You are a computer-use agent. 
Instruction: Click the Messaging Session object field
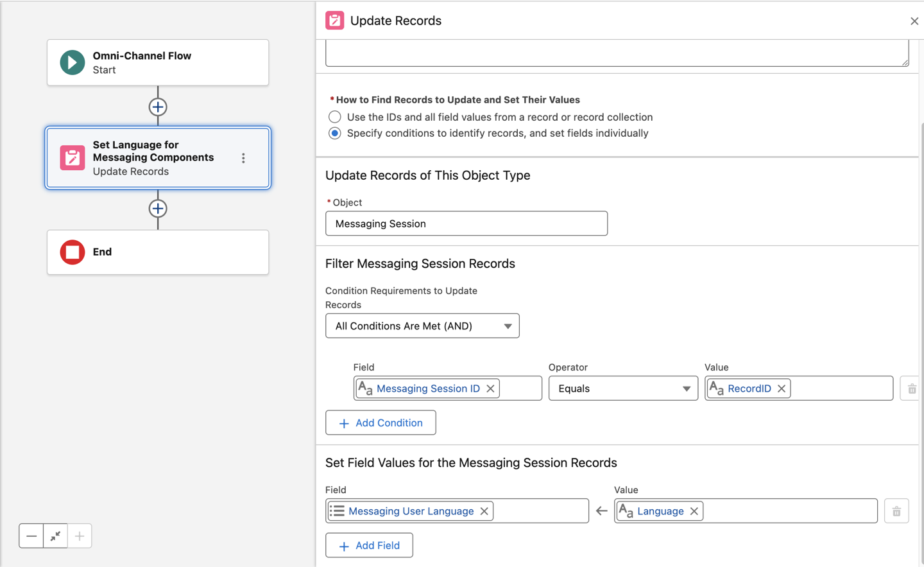(x=466, y=223)
